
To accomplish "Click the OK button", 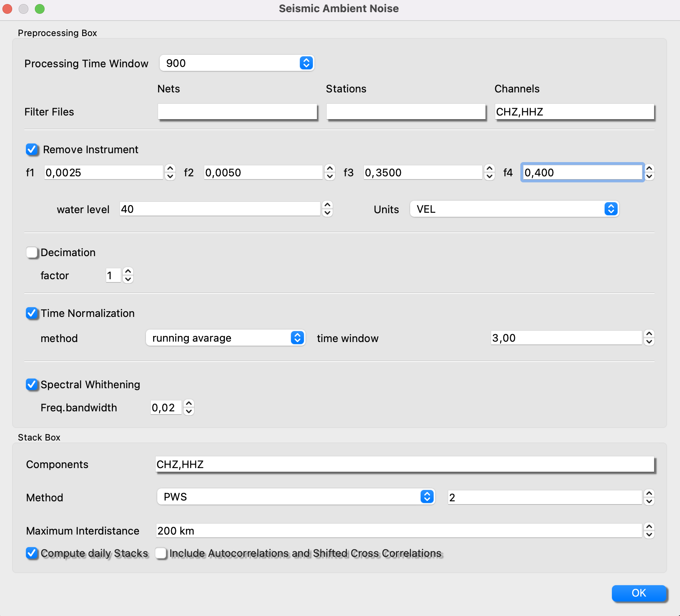I will click(639, 593).
